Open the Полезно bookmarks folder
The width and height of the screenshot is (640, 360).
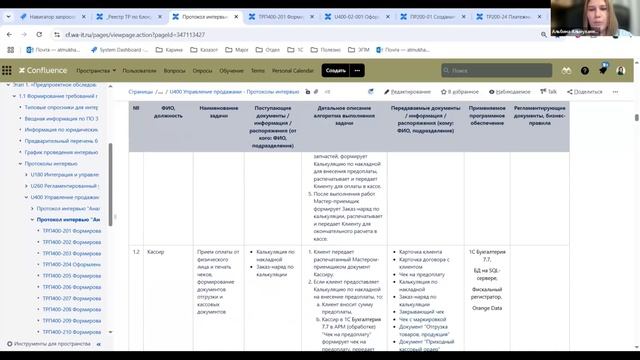(x=326, y=50)
